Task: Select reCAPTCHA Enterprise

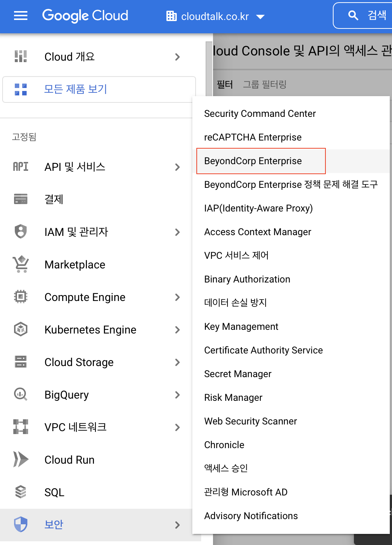Action: 291,137
